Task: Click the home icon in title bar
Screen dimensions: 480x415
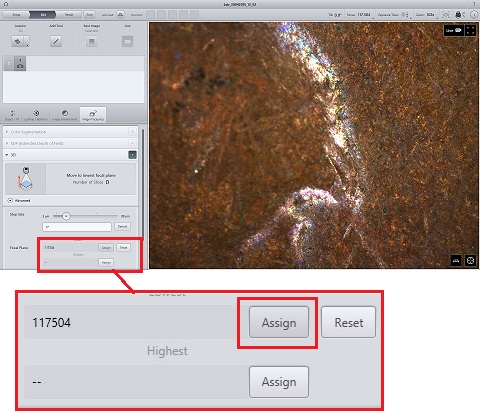Action: pos(6,4)
